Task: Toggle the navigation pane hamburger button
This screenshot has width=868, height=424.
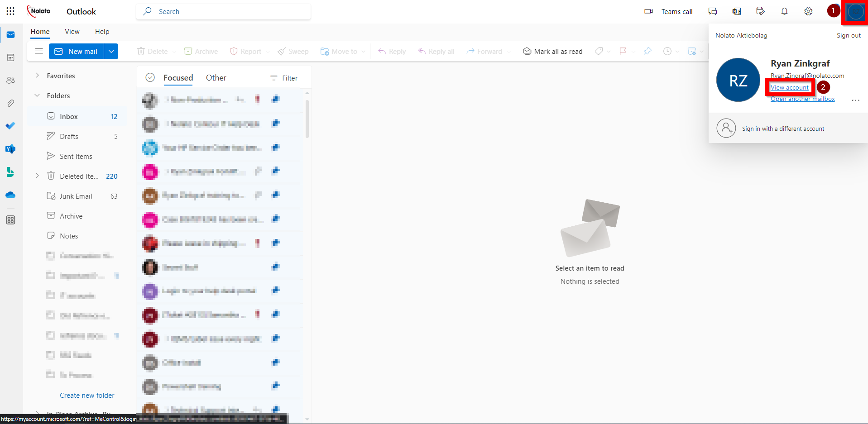Action: pos(39,51)
